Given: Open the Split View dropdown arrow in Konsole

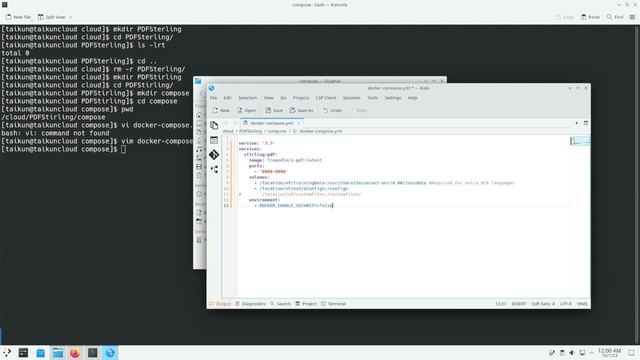Looking at the screenshot, I should pyautogui.click(x=71, y=17).
